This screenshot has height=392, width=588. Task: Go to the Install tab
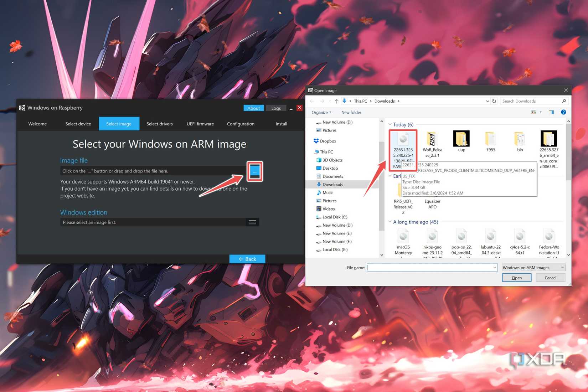coord(281,124)
